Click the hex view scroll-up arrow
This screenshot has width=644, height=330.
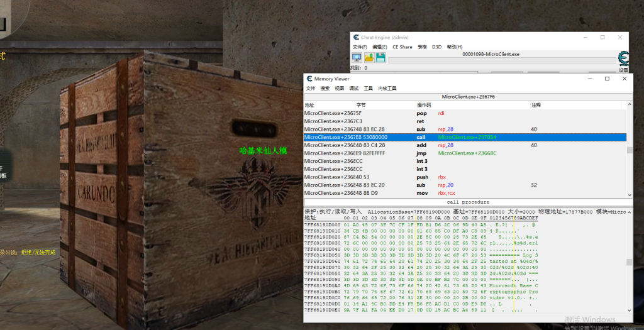(x=630, y=212)
